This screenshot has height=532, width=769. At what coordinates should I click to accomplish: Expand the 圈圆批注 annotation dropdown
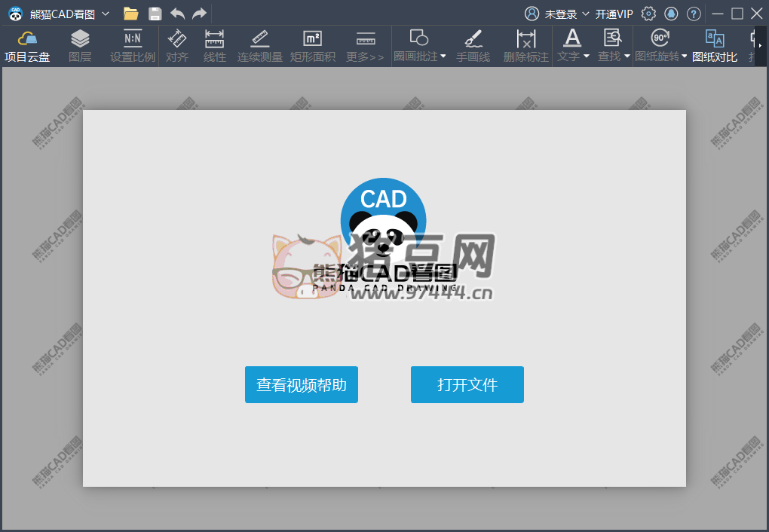pos(443,57)
